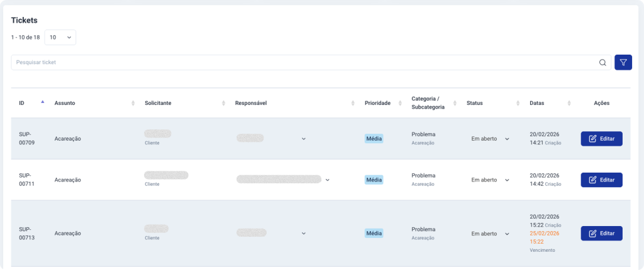The height and width of the screenshot is (270, 644).
Task: Click the Média priority badge of SUP-00711
Action: 374,180
